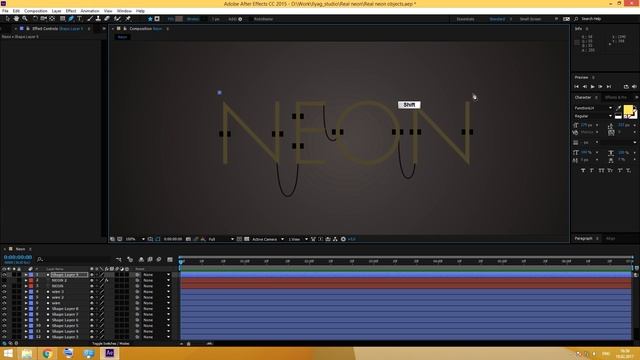Screen dimensions: 640x360
Task: Open composition mini-flowchart icon in timeline
Action: pyautogui.click(x=118, y=259)
